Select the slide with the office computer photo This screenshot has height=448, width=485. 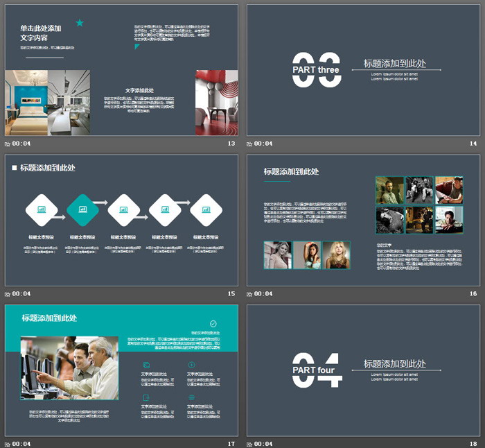[x=121, y=370]
